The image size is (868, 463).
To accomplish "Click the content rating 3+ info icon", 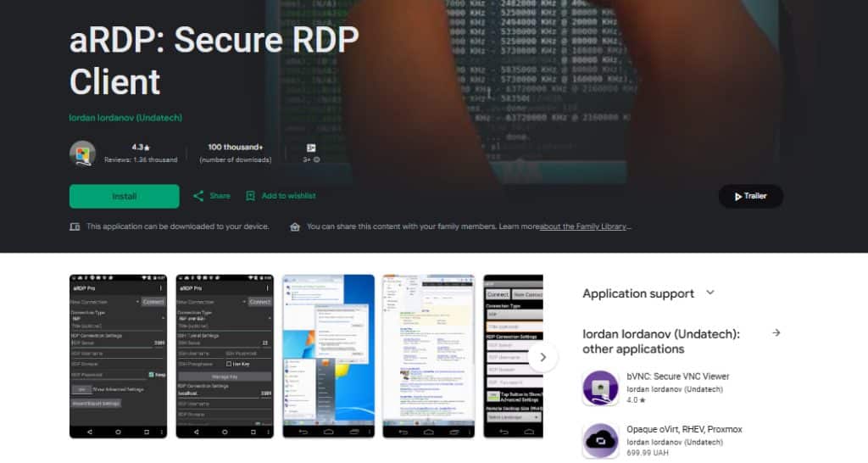I will coord(317,159).
